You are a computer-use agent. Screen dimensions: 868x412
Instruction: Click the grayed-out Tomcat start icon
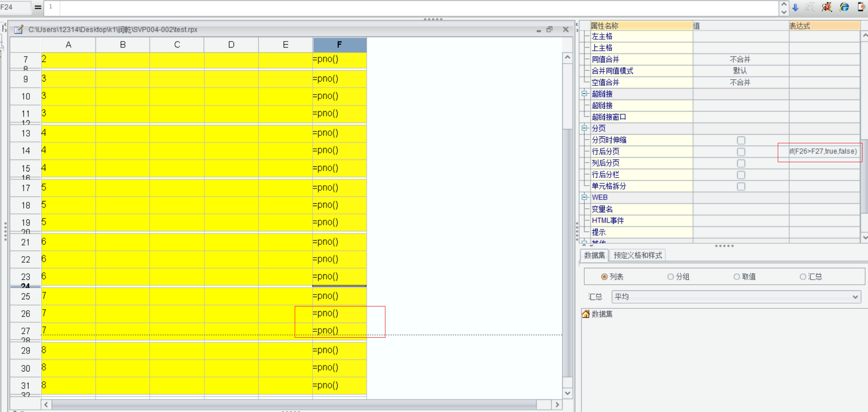[810, 7]
